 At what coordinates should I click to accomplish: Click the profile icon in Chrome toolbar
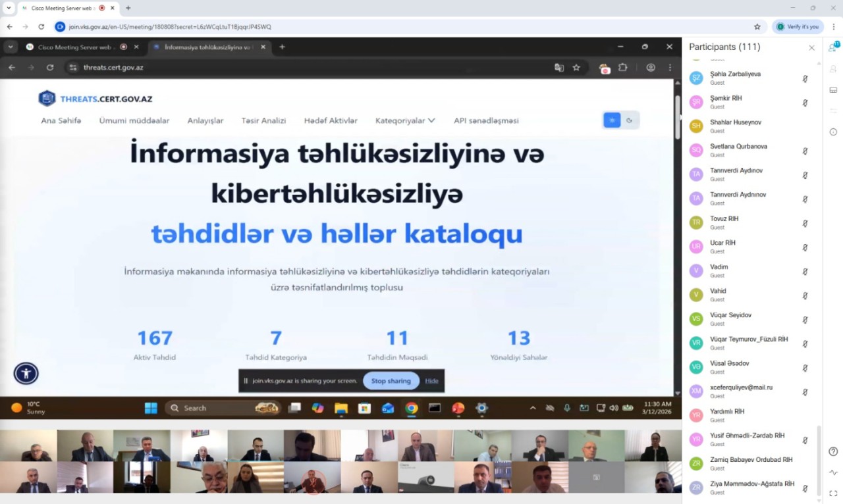[651, 68]
